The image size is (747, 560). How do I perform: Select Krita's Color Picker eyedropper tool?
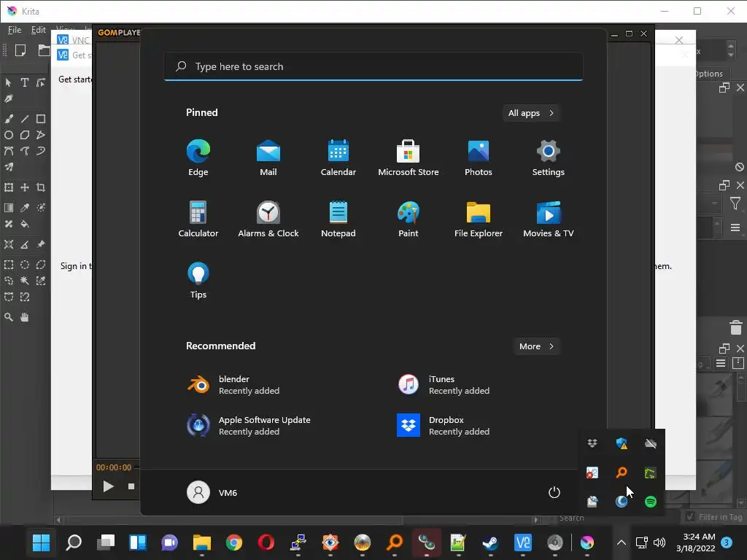pyautogui.click(x=25, y=208)
